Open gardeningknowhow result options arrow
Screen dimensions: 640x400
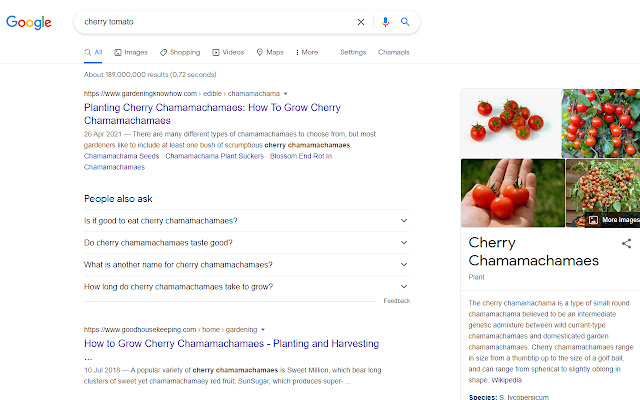pos(285,93)
